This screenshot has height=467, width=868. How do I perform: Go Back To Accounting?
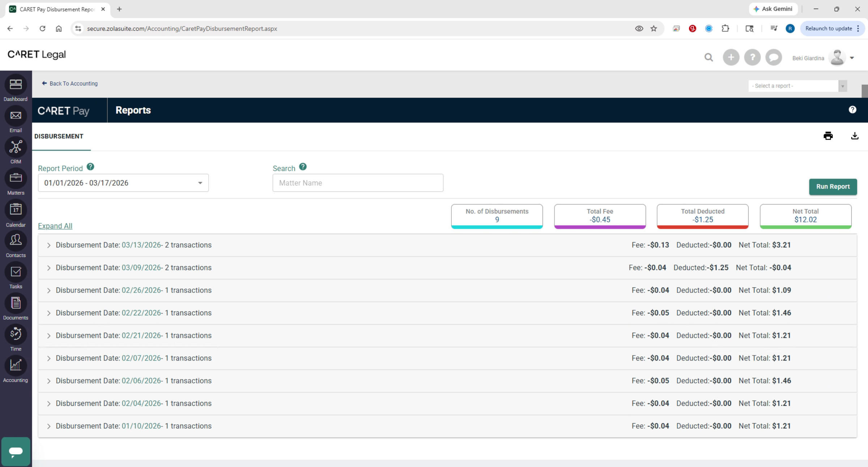pos(70,84)
